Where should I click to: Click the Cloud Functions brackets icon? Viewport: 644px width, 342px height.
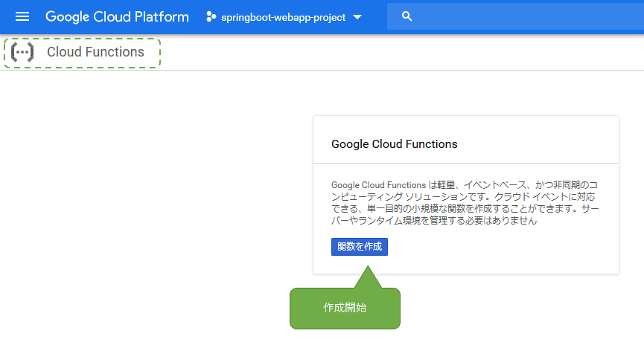point(22,53)
